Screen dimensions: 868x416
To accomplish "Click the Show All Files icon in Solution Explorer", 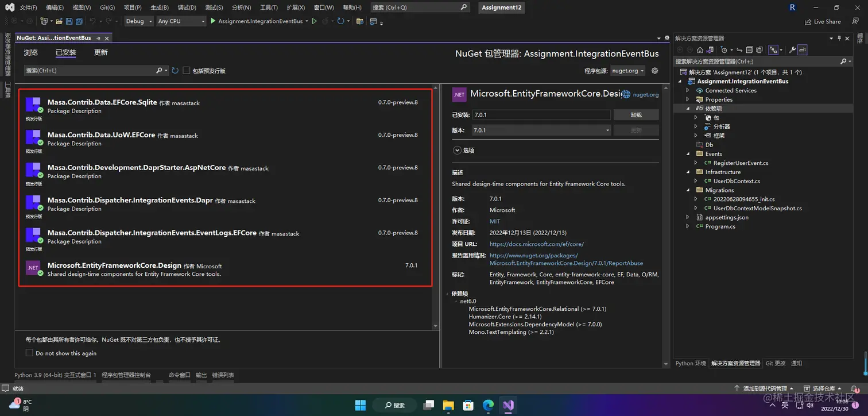I will 759,50.
